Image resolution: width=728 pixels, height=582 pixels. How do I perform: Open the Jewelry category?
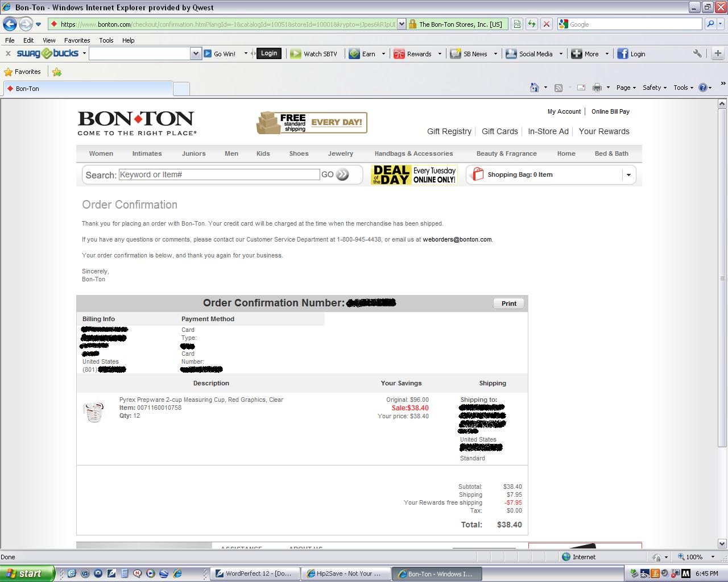coord(341,153)
